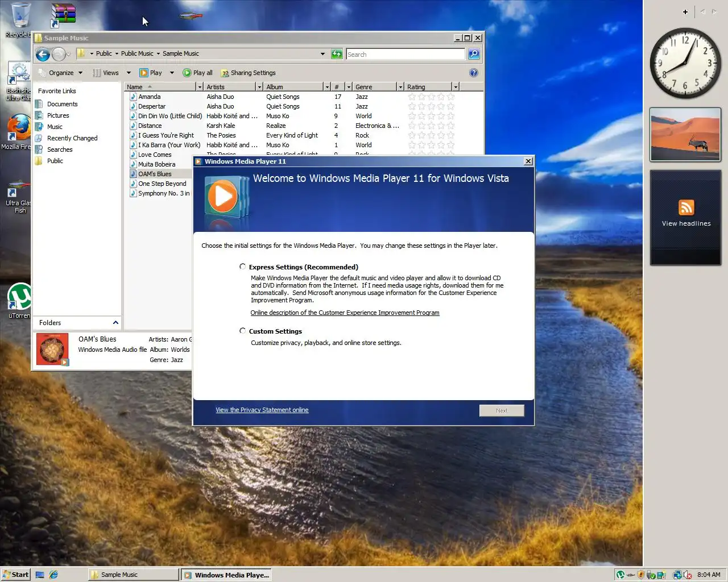
Task: Select Din Din Wo (Little Child) file
Action: tap(170, 116)
